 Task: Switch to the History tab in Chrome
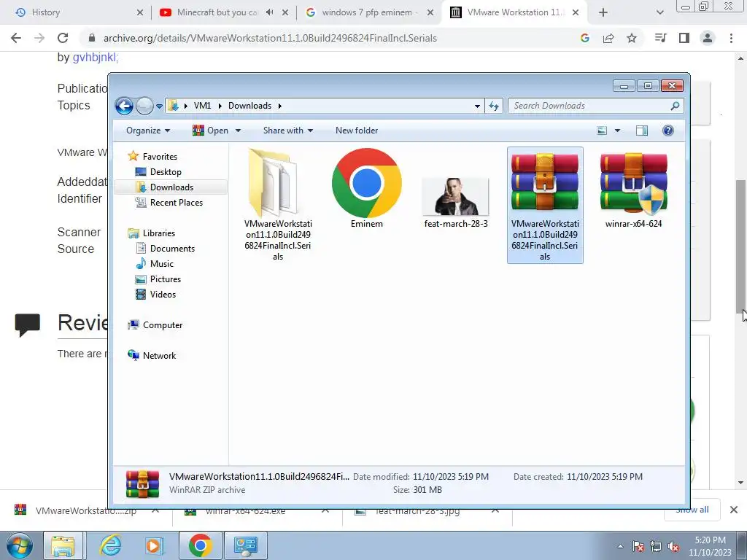[x=71, y=12]
